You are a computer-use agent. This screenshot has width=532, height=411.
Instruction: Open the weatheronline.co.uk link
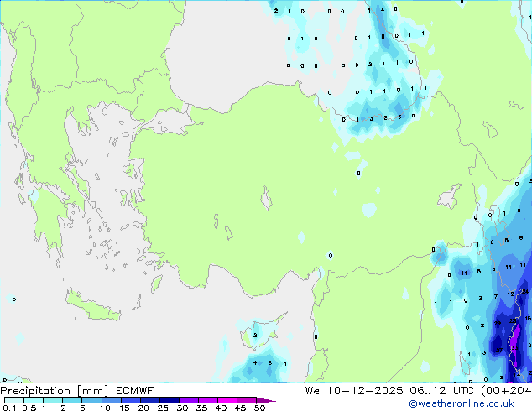pyautogui.click(x=461, y=403)
